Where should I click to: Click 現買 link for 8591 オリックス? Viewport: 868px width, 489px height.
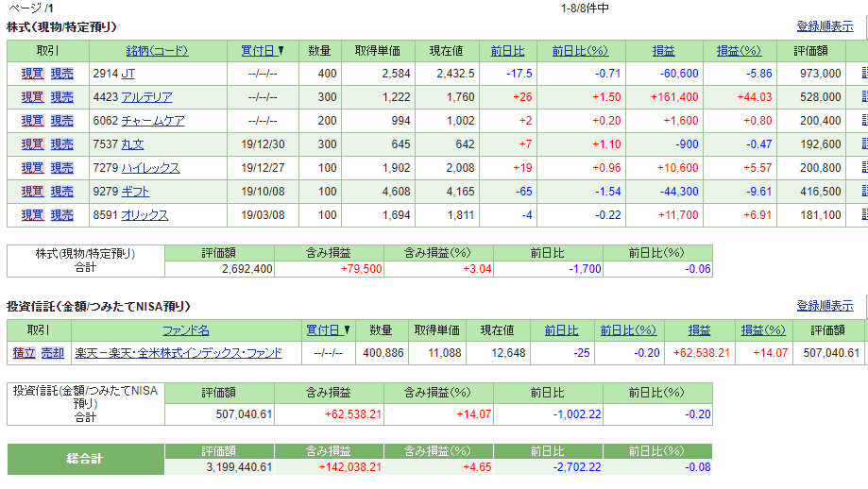click(x=33, y=215)
